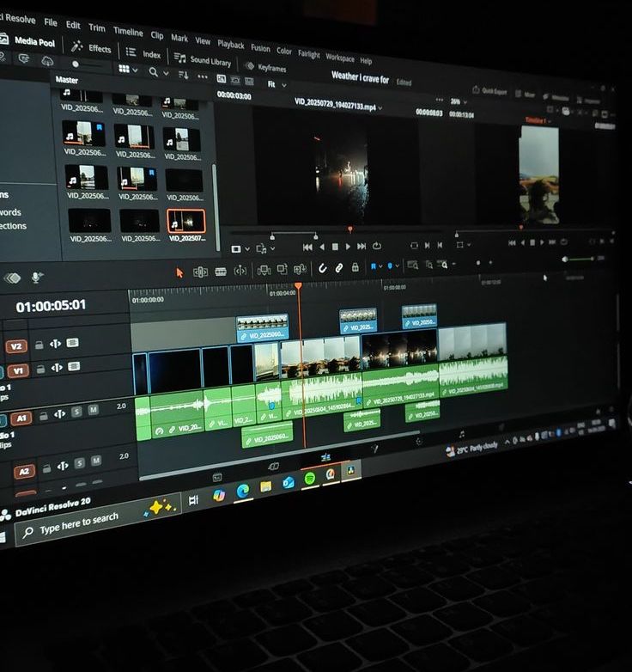Image resolution: width=632 pixels, height=672 pixels.
Task: Click Quick Export button
Action: (x=489, y=91)
